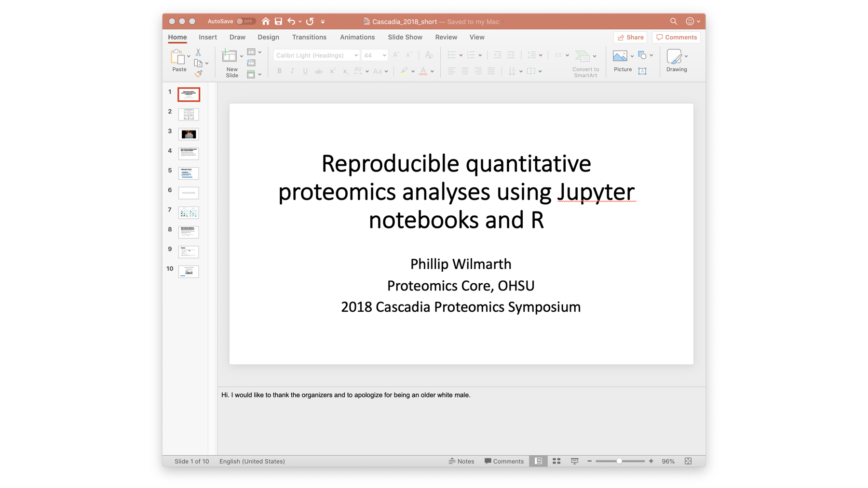Click the Copy icon
Viewport: 868px width, 488px height.
pyautogui.click(x=198, y=63)
